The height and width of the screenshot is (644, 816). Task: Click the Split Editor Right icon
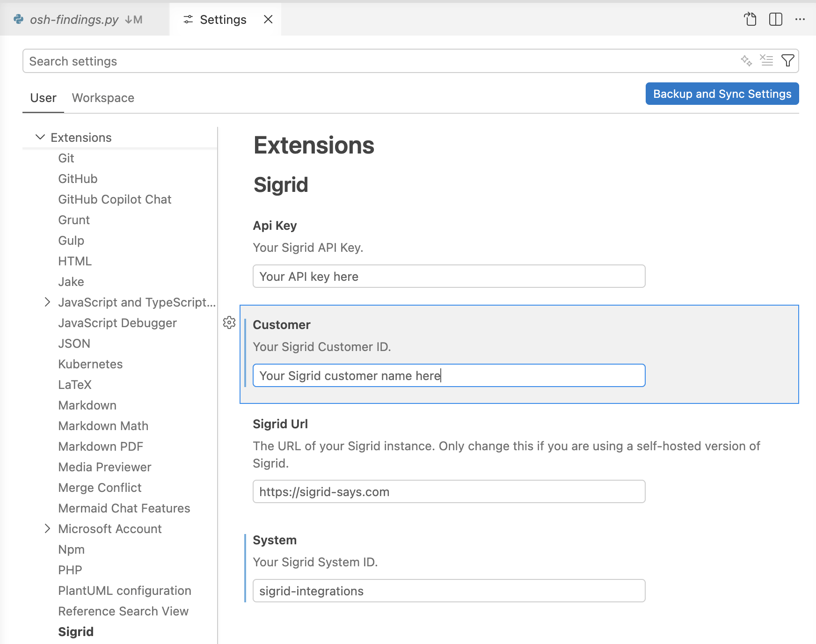(775, 19)
